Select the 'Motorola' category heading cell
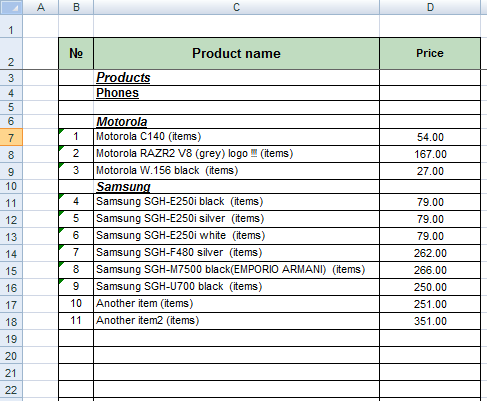This screenshot has width=487, height=401. tap(236, 122)
